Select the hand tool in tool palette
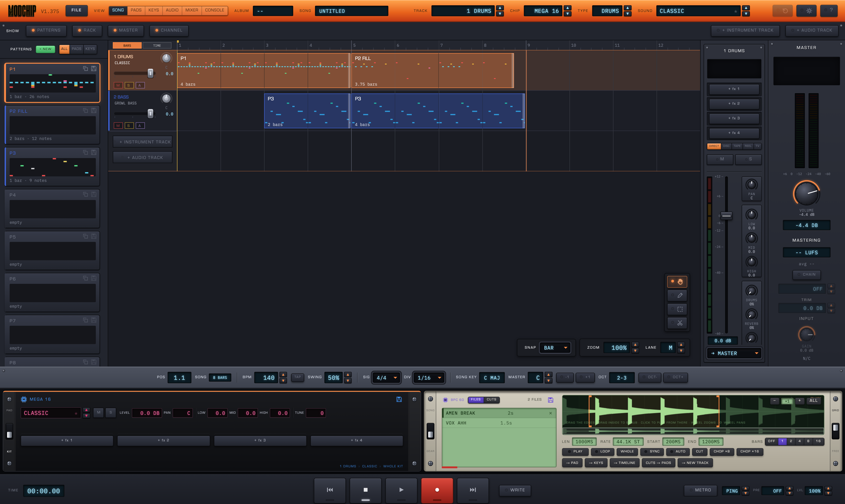Viewport: 845px width, 504px height. (x=677, y=282)
